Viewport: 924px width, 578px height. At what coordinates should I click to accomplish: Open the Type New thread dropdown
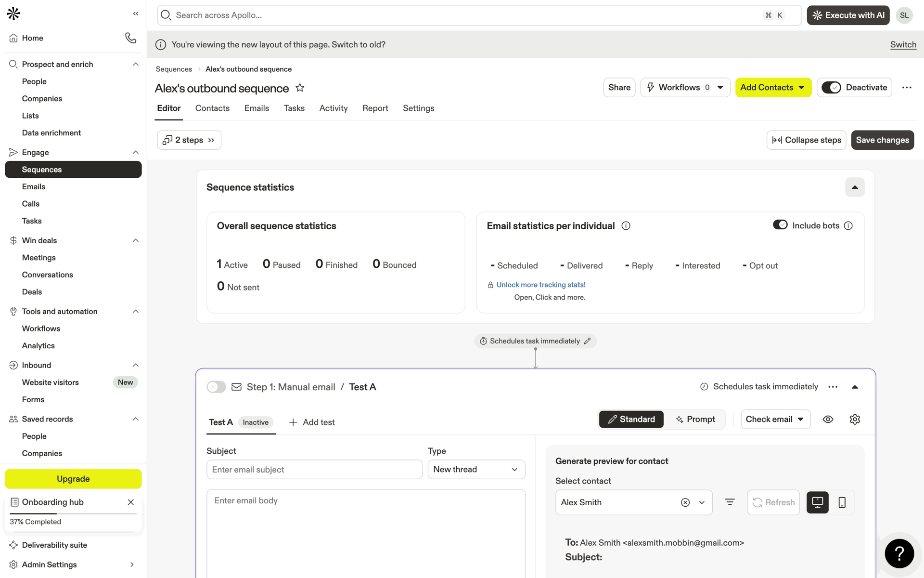476,470
